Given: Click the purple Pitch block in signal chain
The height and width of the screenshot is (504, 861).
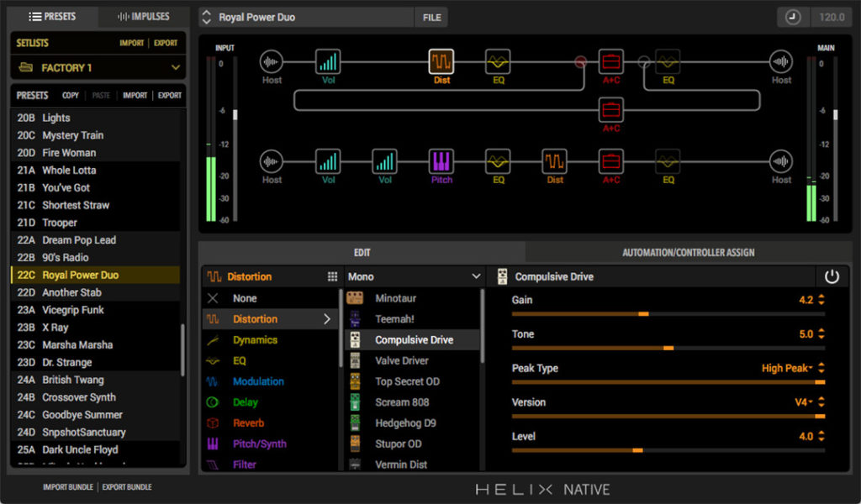Looking at the screenshot, I should (x=441, y=160).
